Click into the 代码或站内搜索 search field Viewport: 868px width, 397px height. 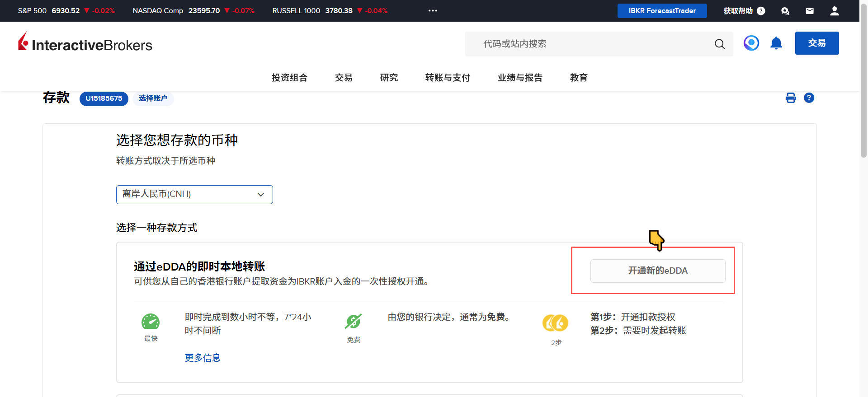coord(588,44)
